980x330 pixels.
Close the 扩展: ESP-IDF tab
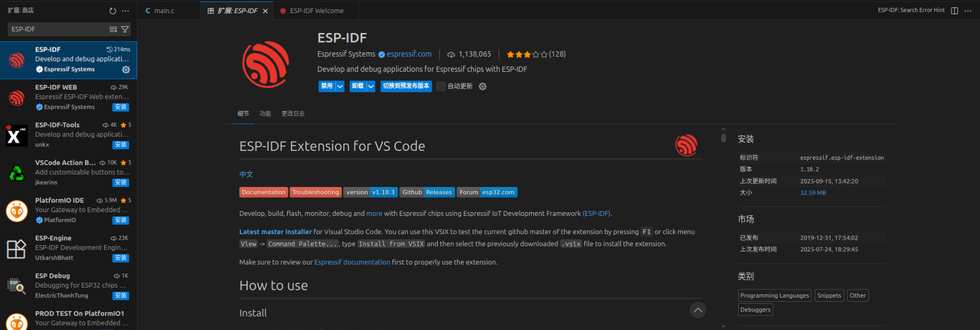pyautogui.click(x=264, y=11)
